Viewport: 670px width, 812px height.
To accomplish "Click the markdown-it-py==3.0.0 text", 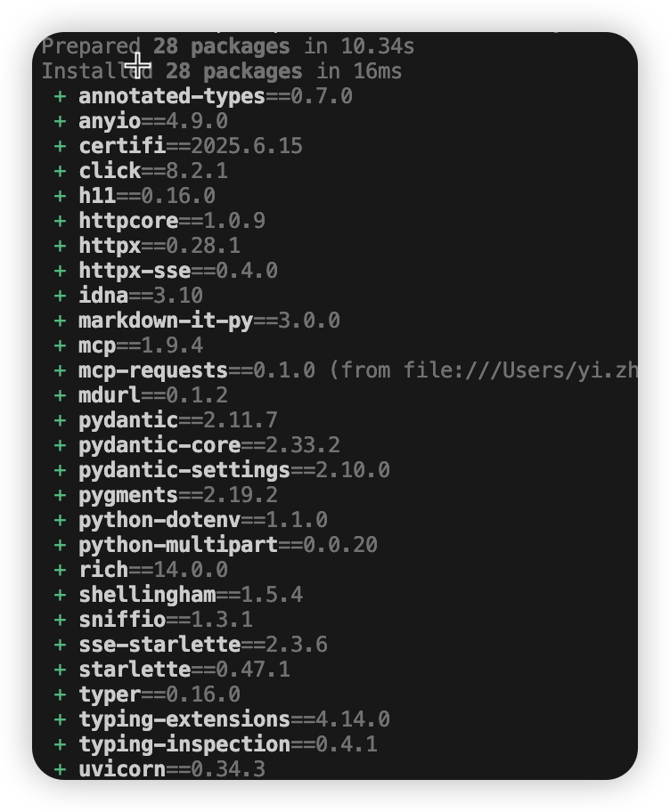I will coord(209,321).
